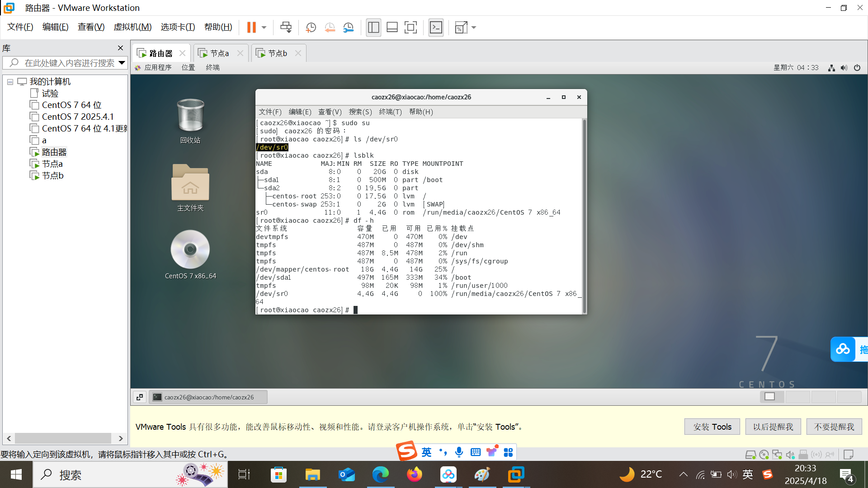Pause the virtual machine
The image size is (868, 488).
point(251,28)
